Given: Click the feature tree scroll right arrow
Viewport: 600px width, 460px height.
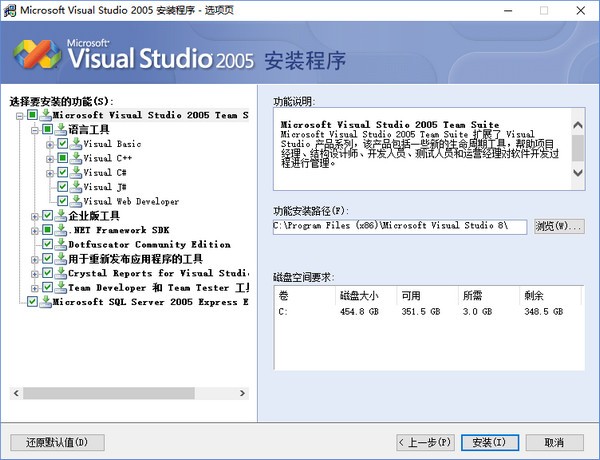Looking at the screenshot, I should pos(242,393).
